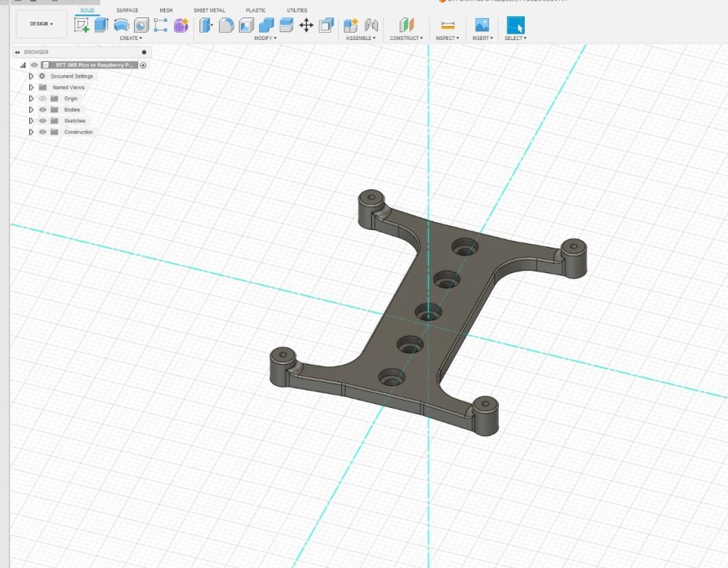Select the Measure ruler icon
The height and width of the screenshot is (568, 728).
[448, 25]
